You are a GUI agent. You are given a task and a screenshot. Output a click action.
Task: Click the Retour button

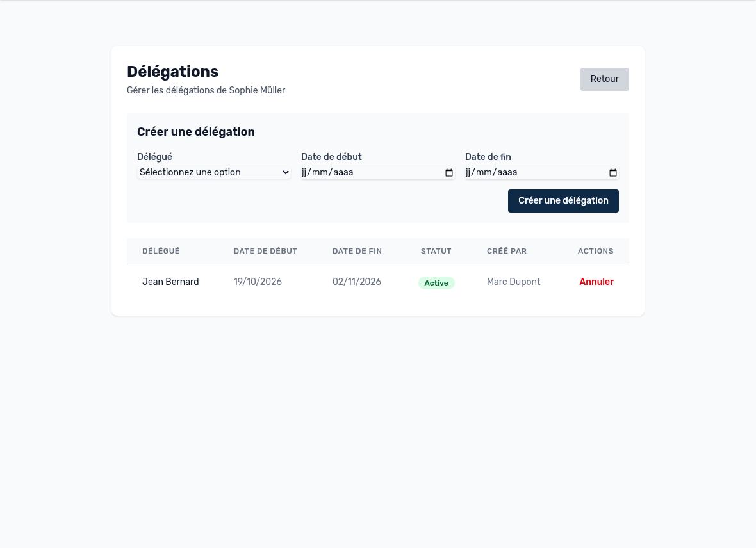[604, 79]
